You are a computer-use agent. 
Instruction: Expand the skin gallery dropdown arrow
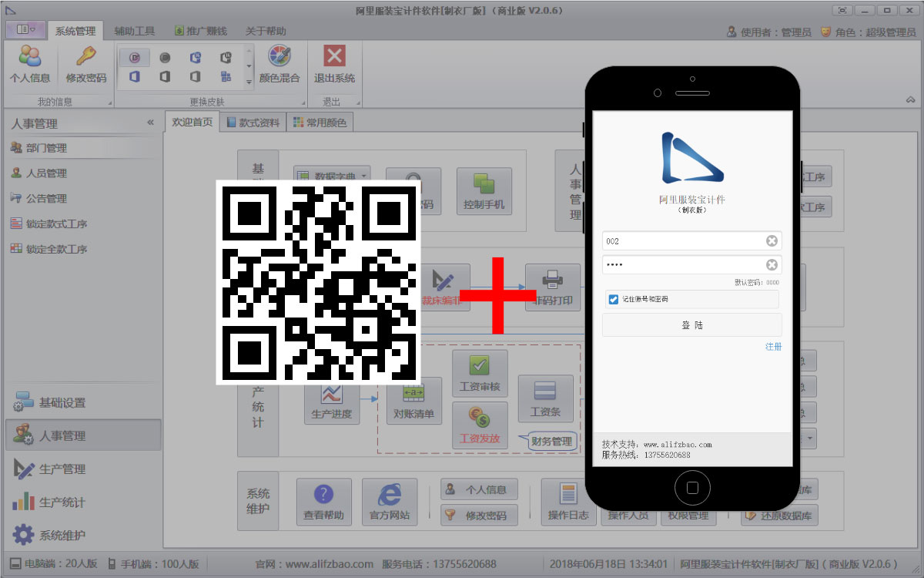(x=249, y=81)
